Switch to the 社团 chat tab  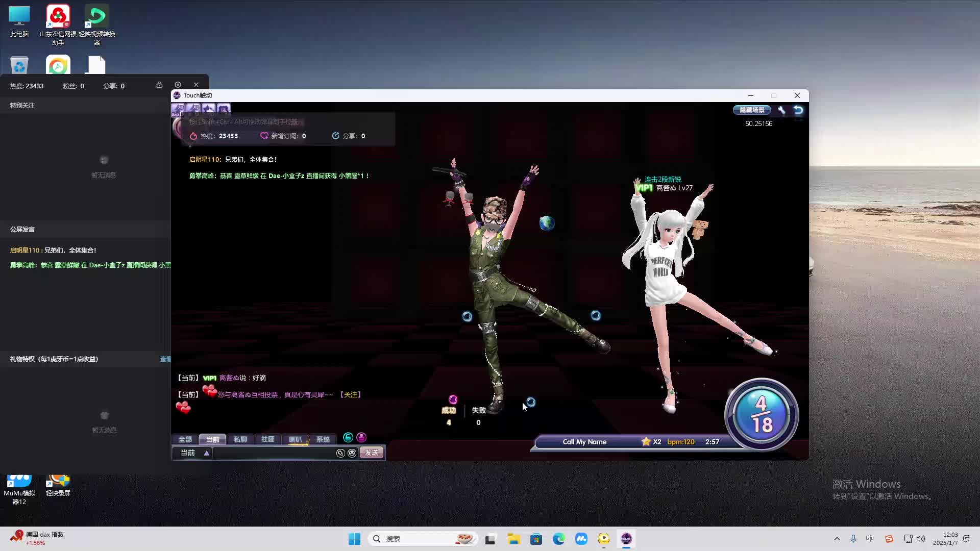tap(267, 439)
